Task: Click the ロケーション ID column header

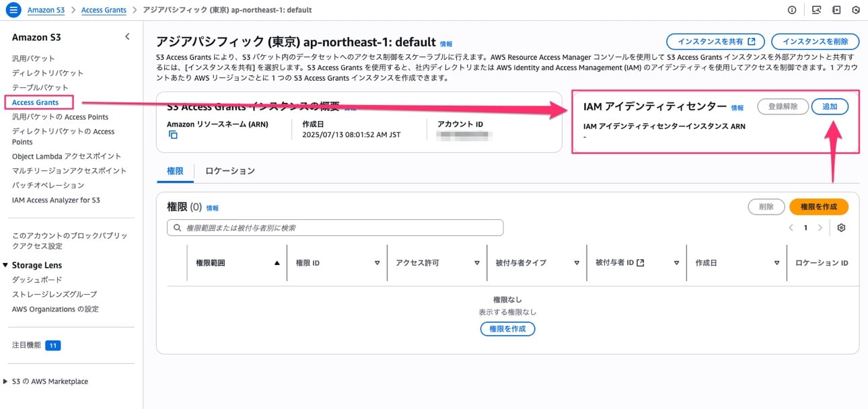Action: (x=822, y=263)
